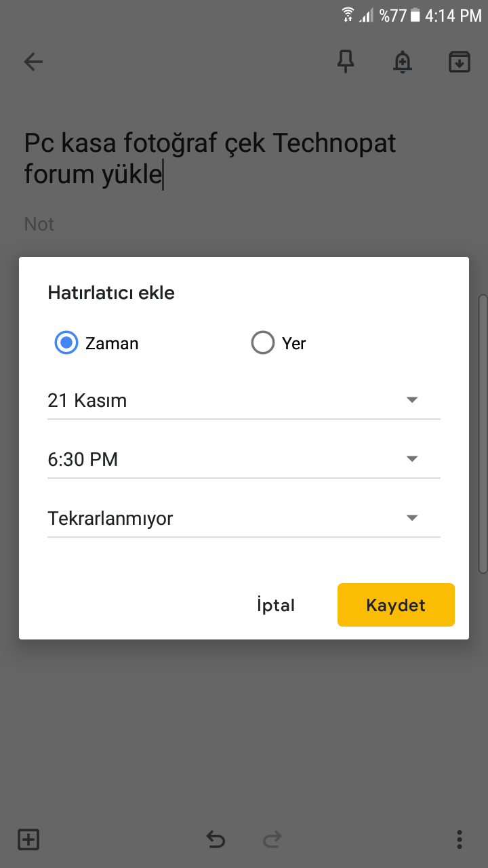The image size is (488, 868).
Task: Undo the last edit
Action: [216, 840]
